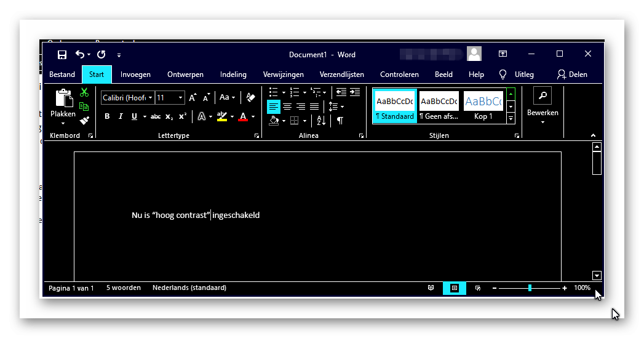Image resolution: width=644 pixels, height=338 pixels.
Task: Open the borders dropdown arrow
Action: click(304, 121)
